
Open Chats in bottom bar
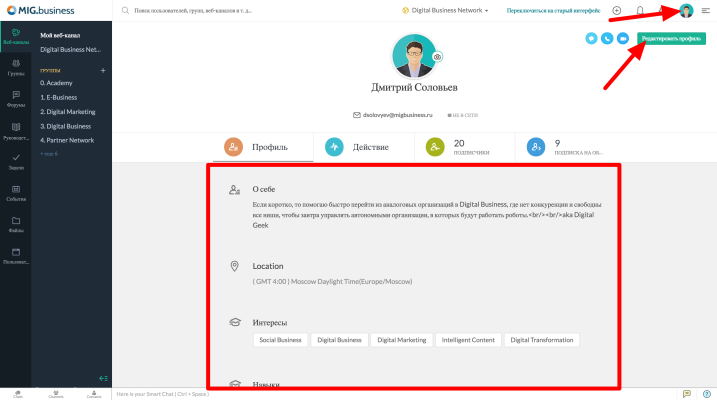click(17, 394)
